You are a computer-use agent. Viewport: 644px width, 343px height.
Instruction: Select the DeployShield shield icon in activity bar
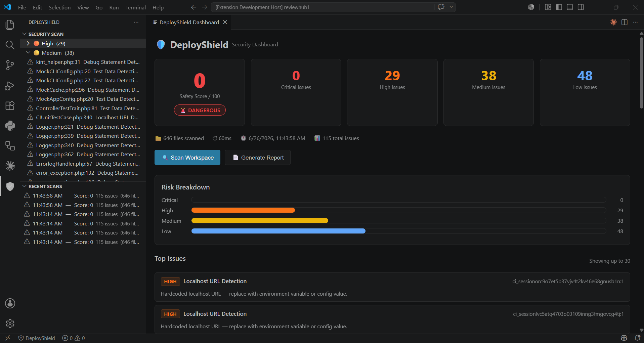[x=10, y=186]
